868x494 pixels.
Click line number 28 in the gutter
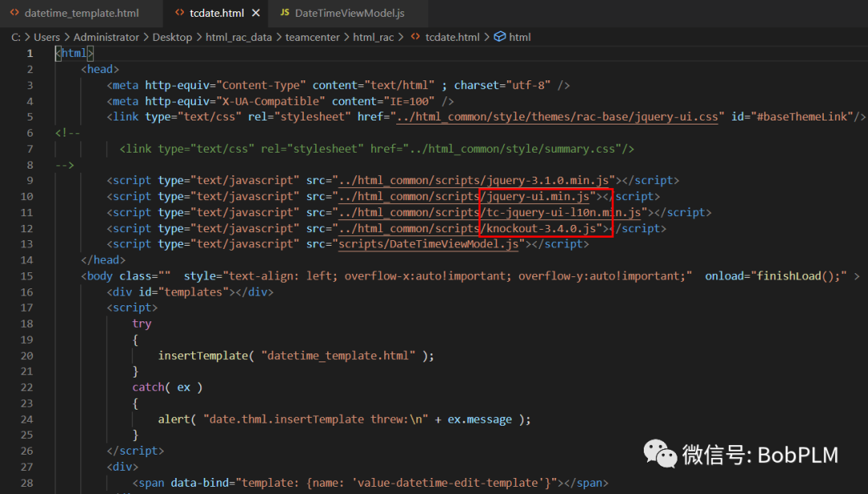[x=27, y=483]
